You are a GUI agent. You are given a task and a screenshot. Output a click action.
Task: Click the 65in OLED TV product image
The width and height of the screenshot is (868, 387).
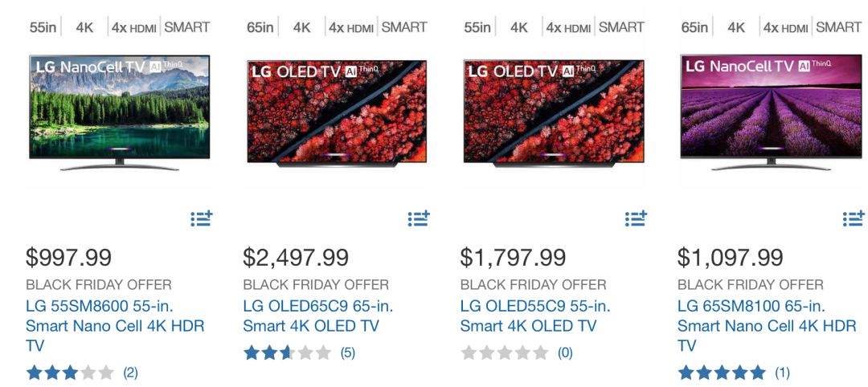[337, 113]
